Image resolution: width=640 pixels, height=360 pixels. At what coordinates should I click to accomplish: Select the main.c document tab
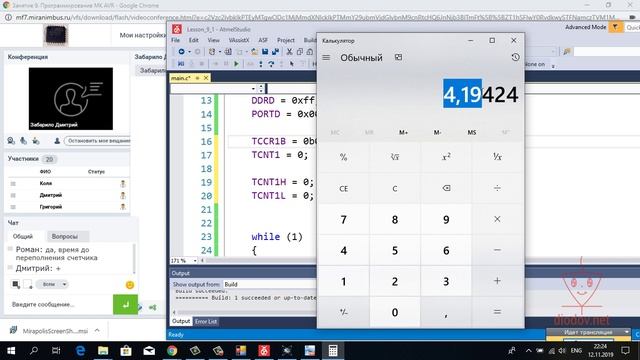(181, 78)
